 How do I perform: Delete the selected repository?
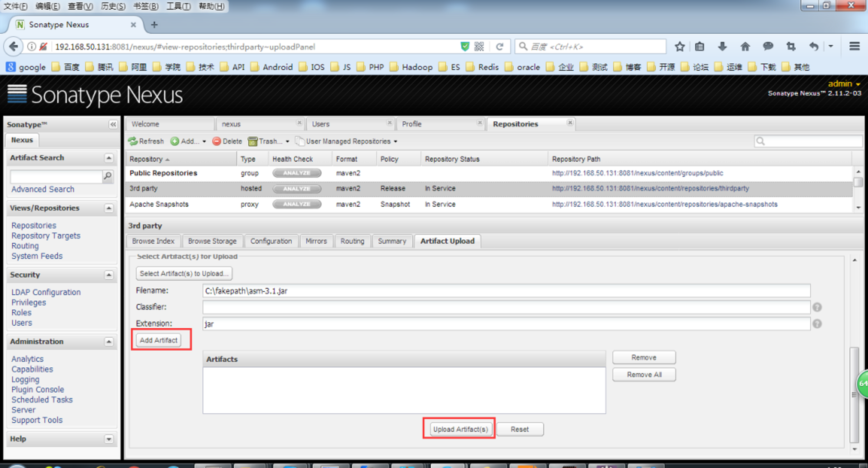tap(227, 142)
